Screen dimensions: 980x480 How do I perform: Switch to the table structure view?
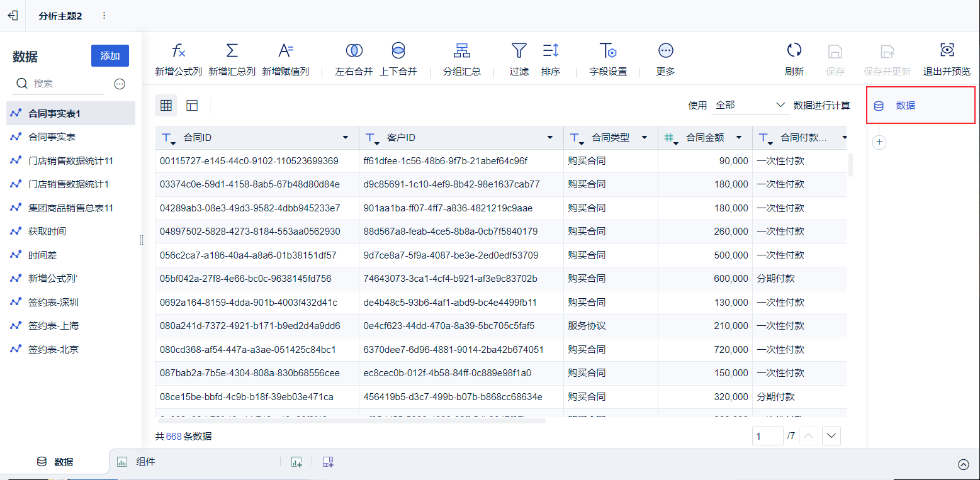(x=192, y=106)
